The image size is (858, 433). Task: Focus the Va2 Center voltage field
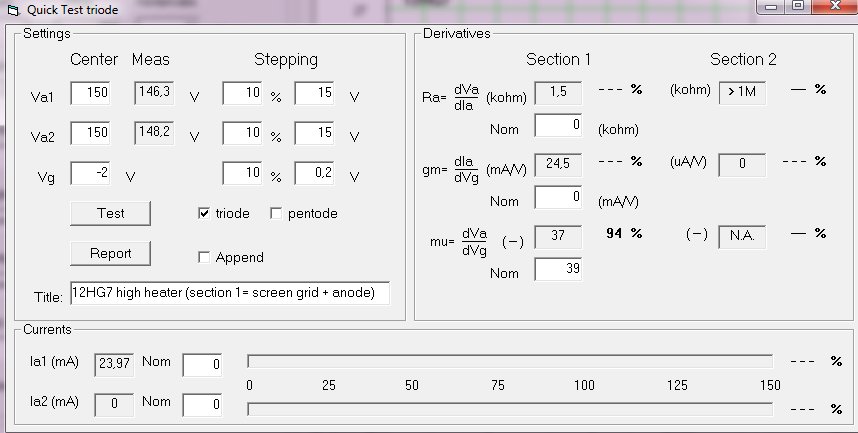pos(91,132)
